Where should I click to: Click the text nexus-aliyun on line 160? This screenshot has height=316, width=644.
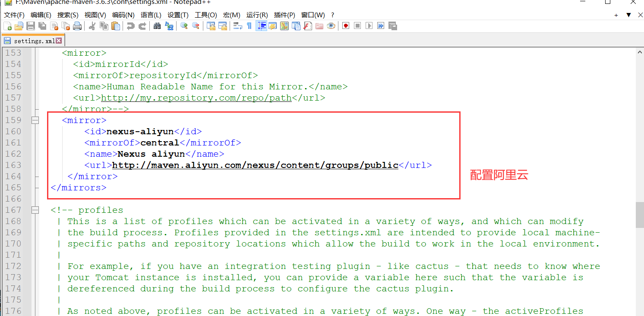140,132
